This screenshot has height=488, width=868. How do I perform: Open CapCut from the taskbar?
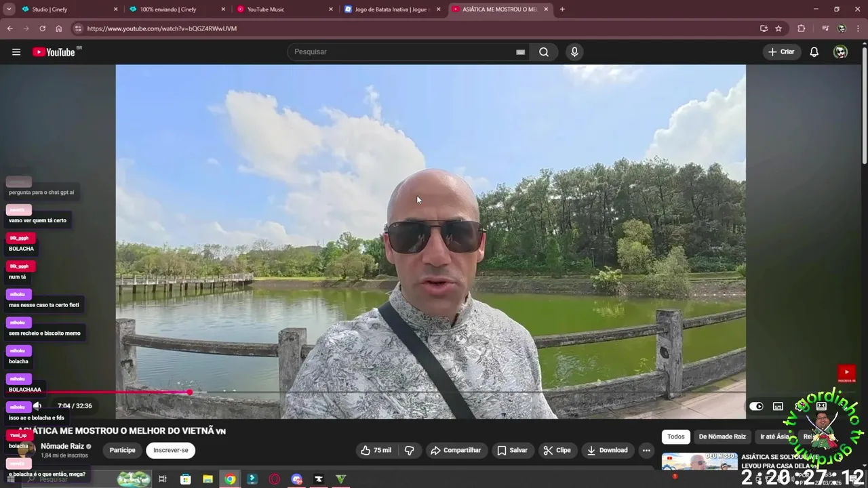[319, 479]
